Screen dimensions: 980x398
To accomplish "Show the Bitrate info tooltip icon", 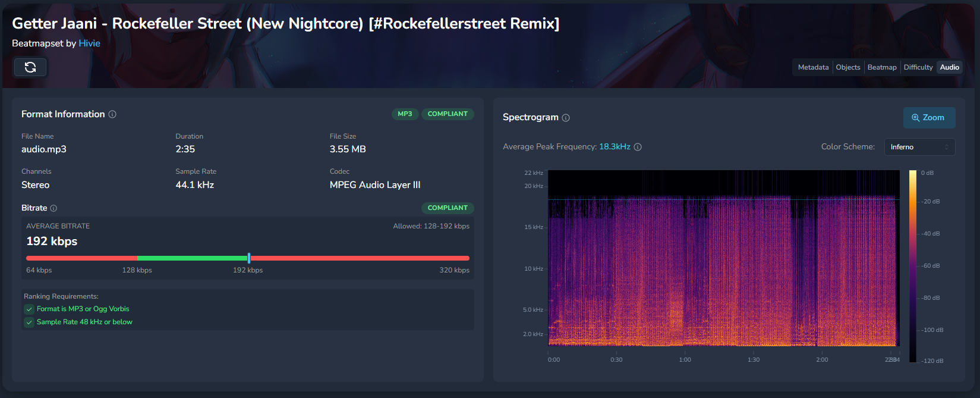I will coord(53,208).
